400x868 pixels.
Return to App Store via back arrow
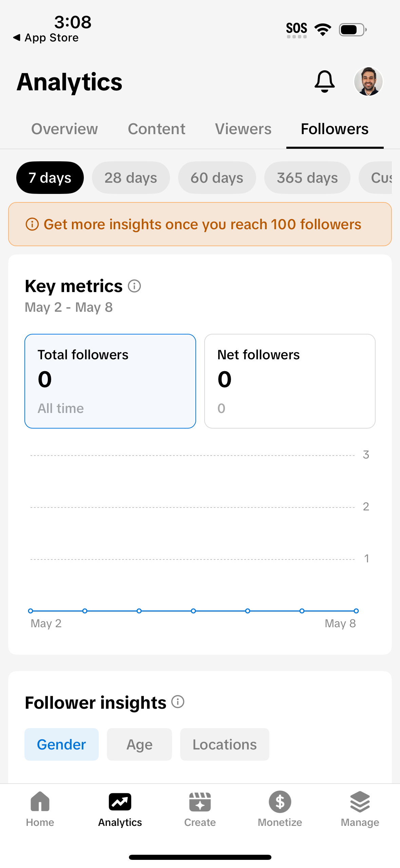17,37
